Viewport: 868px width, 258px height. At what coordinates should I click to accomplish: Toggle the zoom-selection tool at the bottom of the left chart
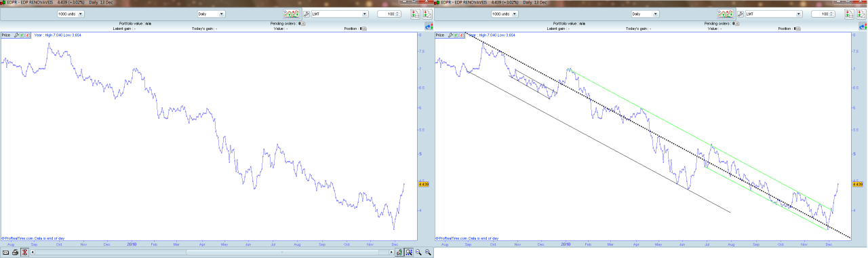pyautogui.click(x=409, y=252)
